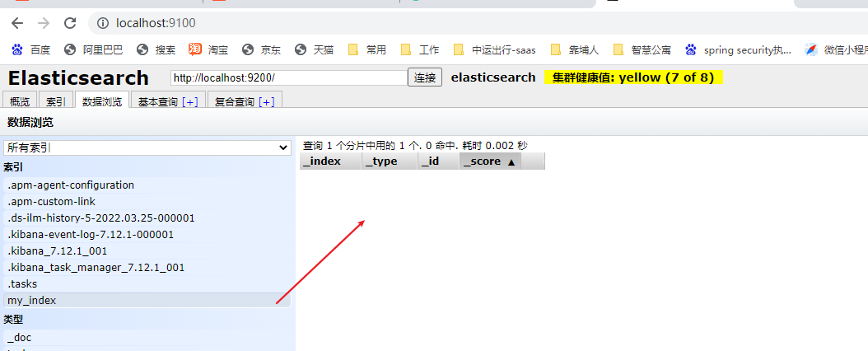Sort by the _id column header
This screenshot has width=868, height=351.
438,161
